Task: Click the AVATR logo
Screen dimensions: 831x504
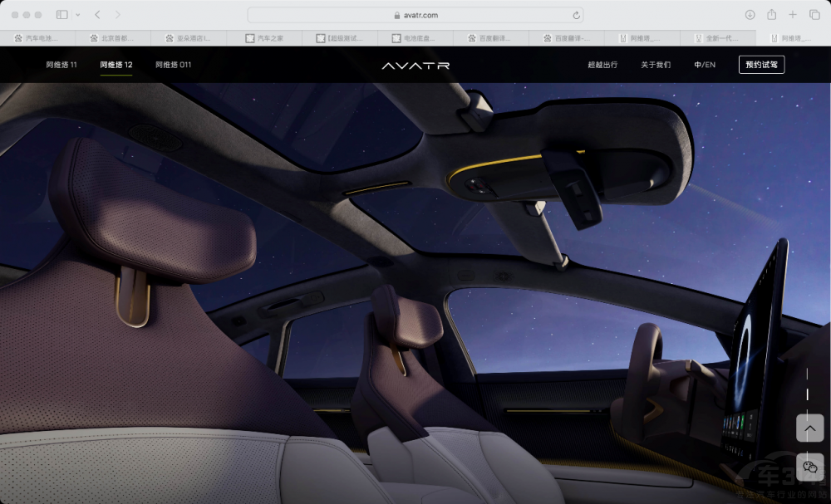Action: 415,65
